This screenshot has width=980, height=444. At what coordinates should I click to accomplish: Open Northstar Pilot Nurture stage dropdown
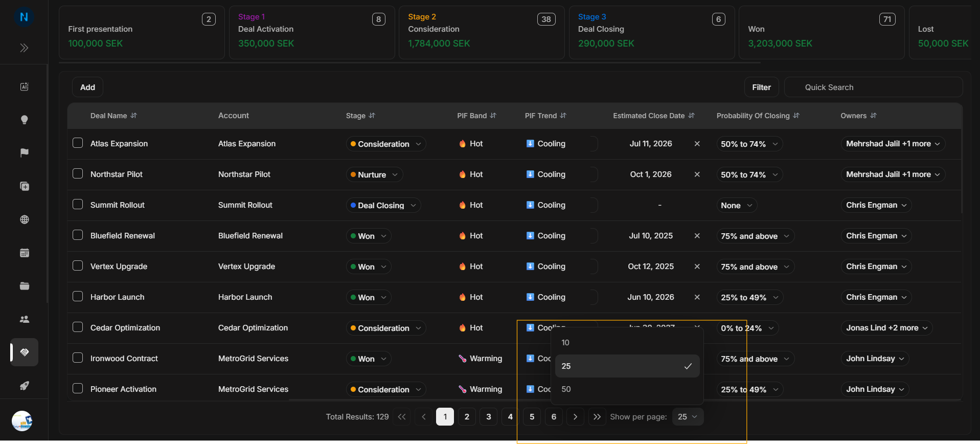(x=374, y=174)
